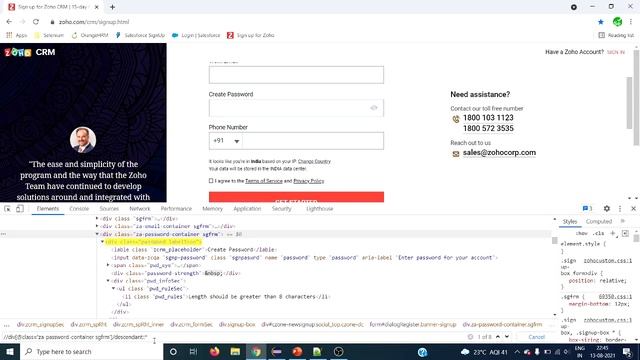
Task: Switch to the Application tab
Action: (247, 209)
